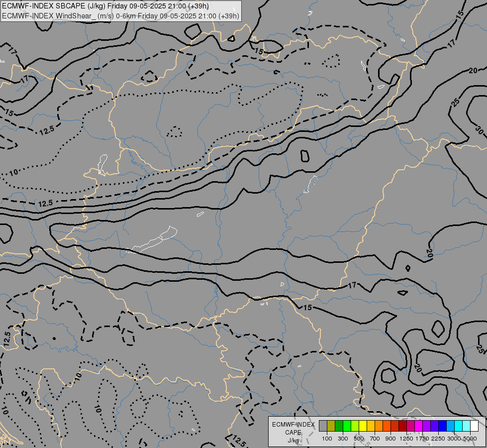Select the J/kg unit label in the legend
This screenshot has height=448, width=487.
point(293,441)
